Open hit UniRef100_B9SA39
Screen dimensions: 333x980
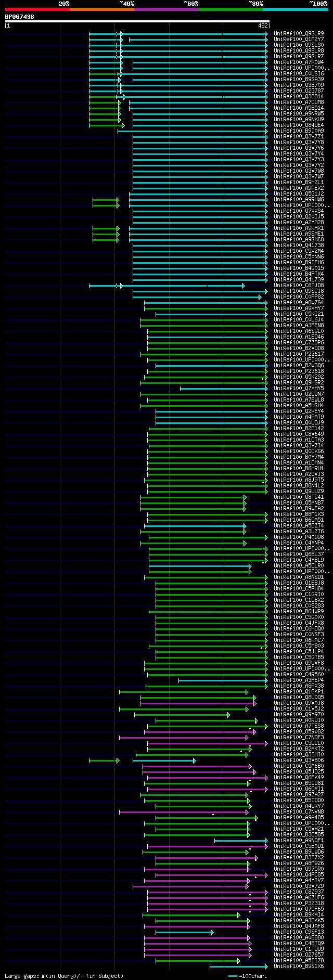coord(299,79)
